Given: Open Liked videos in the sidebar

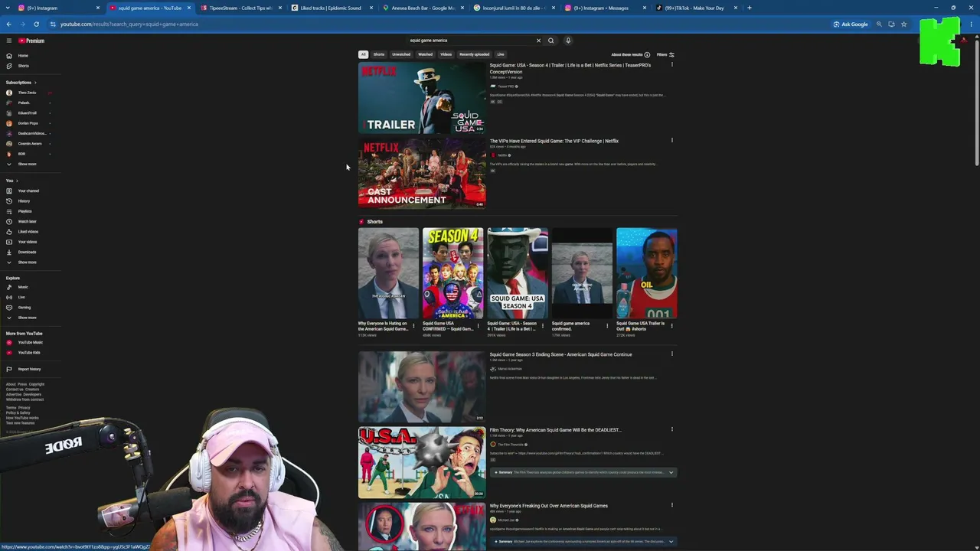Looking at the screenshot, I should coord(28,232).
